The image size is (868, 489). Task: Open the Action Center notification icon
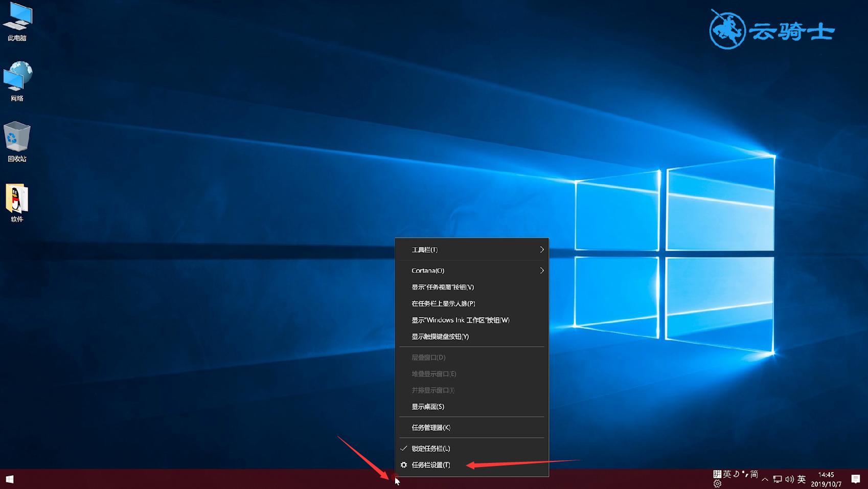(855, 479)
